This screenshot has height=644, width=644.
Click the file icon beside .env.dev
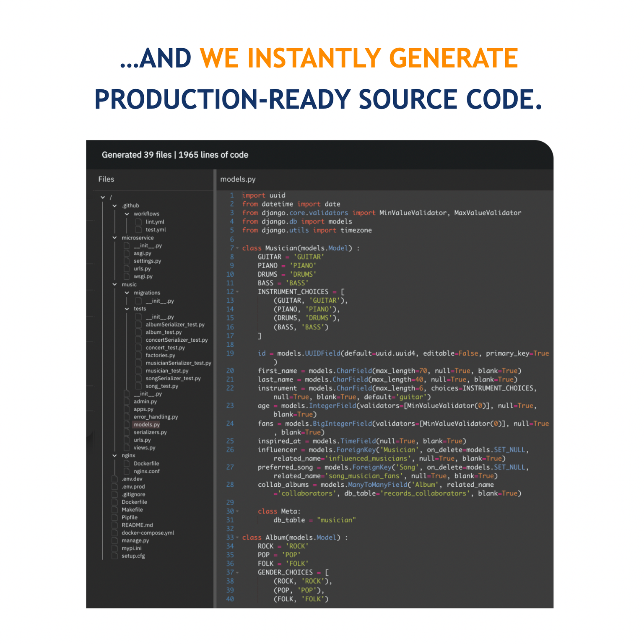pyautogui.click(x=114, y=479)
